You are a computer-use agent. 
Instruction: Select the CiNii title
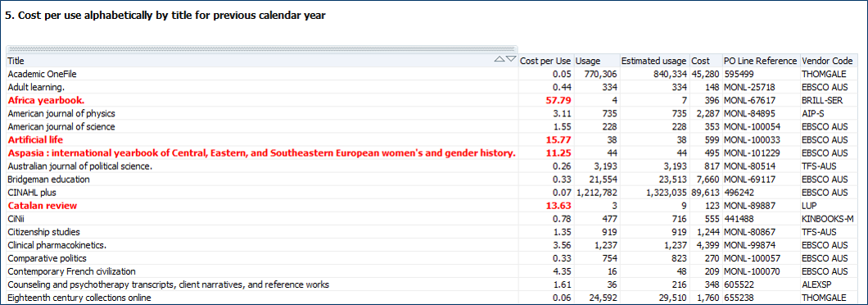16,218
